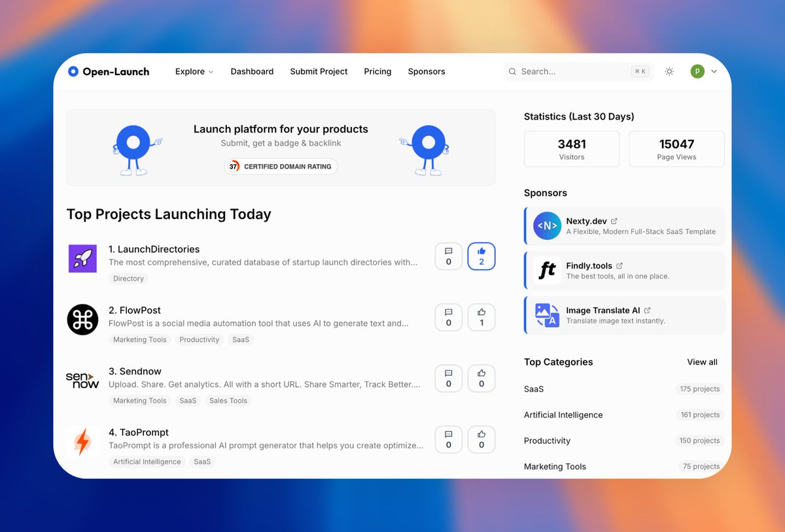The width and height of the screenshot is (785, 532).
Task: Open the TaoPrompt lightning logo thumbnail
Action: [x=82, y=442]
